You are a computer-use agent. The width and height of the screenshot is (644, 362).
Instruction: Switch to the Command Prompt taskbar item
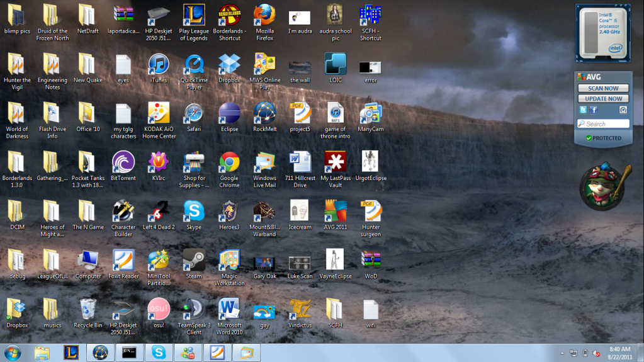click(x=130, y=353)
